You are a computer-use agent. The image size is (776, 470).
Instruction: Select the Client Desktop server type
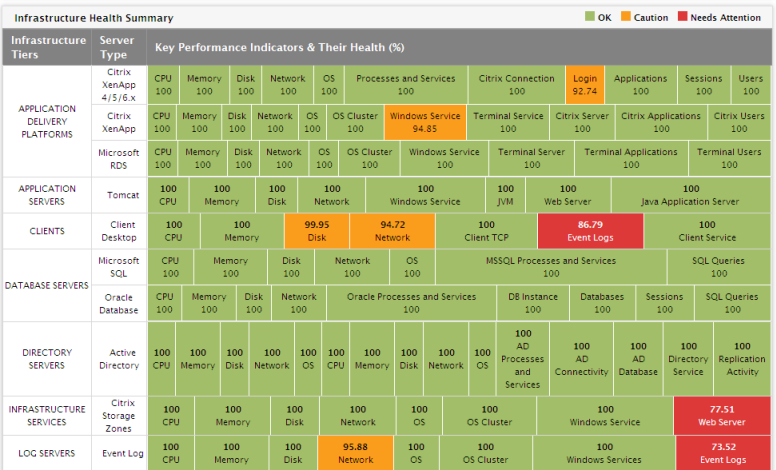tap(119, 231)
